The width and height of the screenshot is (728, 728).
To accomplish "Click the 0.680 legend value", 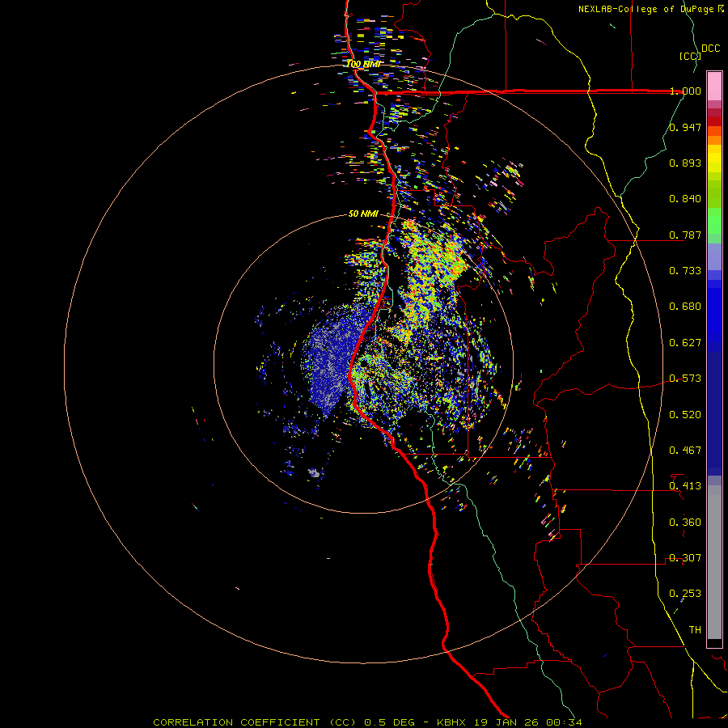I will [685, 307].
